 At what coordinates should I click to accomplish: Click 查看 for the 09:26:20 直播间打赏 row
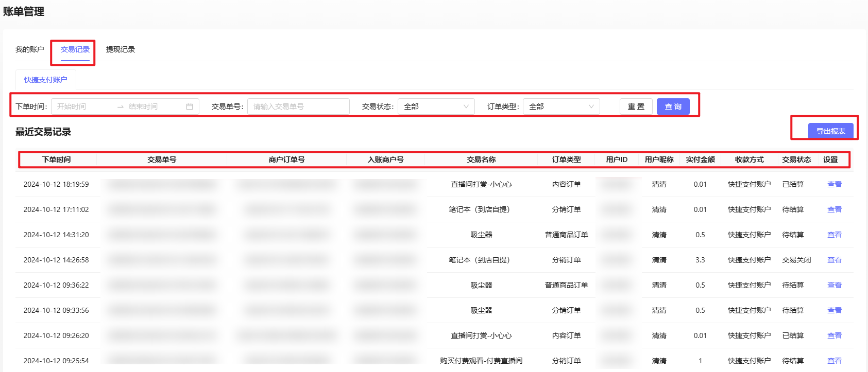[x=834, y=335]
